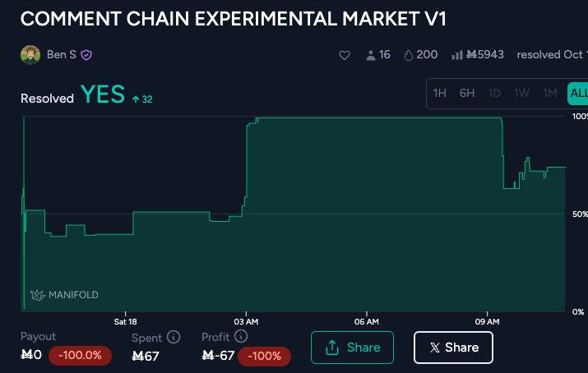Open the Ben S username link

click(61, 55)
